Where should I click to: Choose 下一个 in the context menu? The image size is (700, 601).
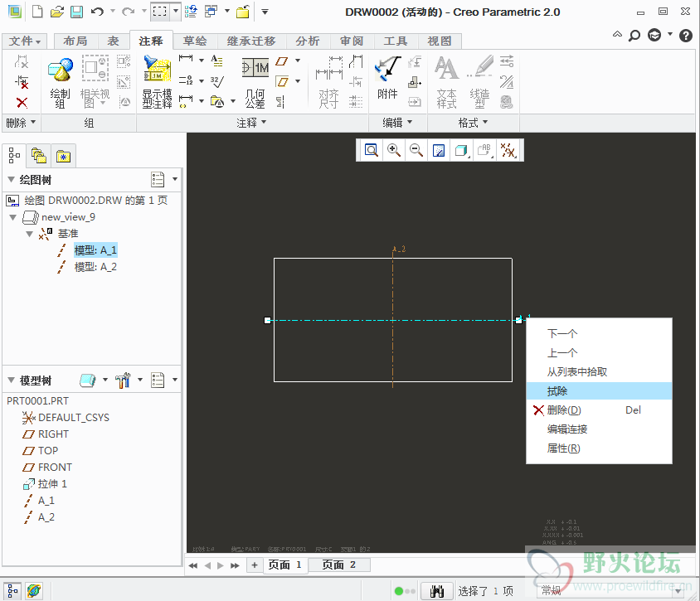pyautogui.click(x=599, y=334)
